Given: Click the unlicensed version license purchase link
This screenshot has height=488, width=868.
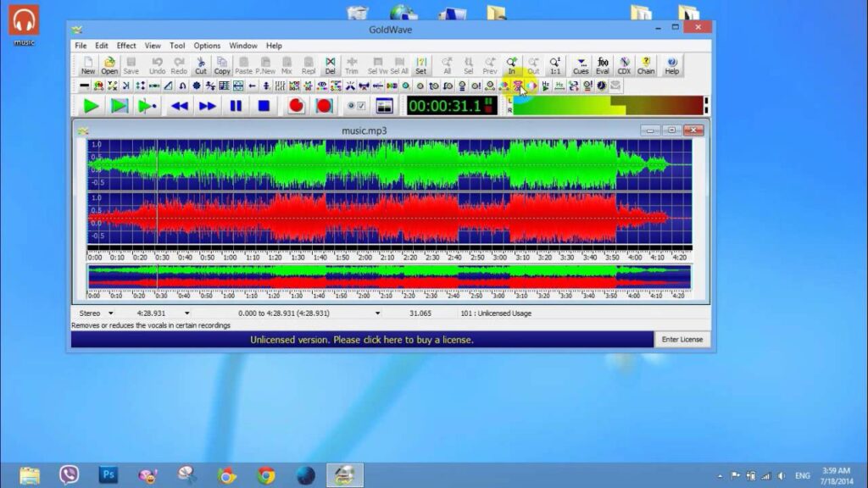Looking at the screenshot, I should [360, 339].
